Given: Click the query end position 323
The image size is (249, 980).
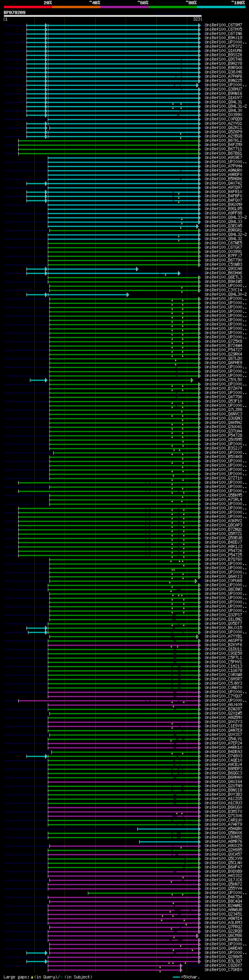Looking at the screenshot, I should [196, 19].
